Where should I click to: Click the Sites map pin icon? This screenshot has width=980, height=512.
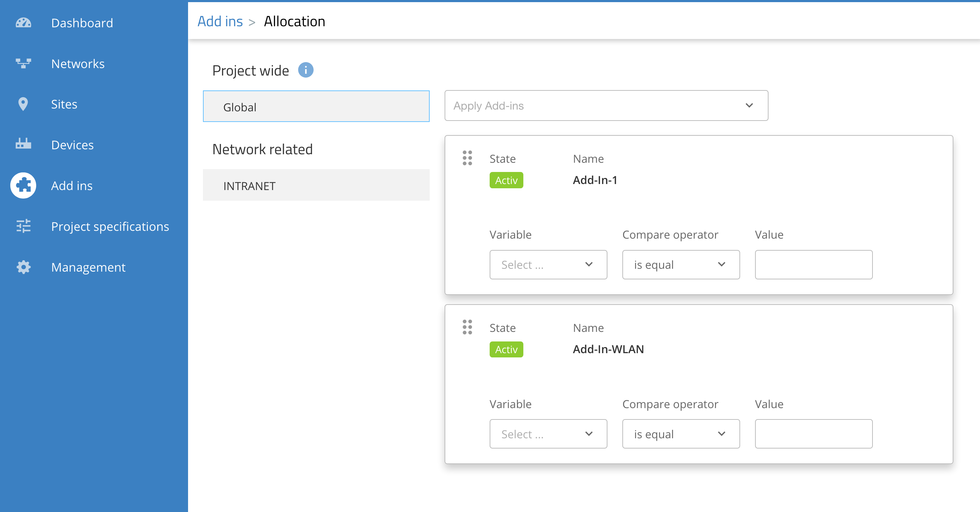(x=23, y=104)
